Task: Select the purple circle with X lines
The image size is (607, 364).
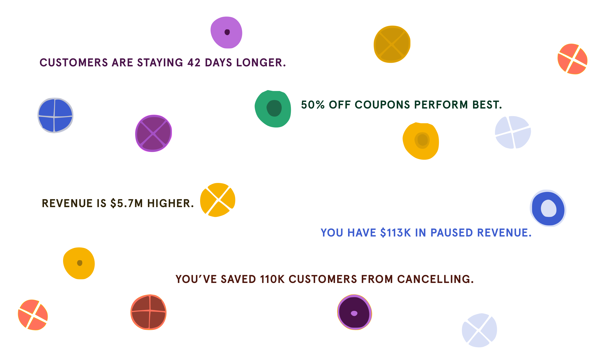Action: (x=153, y=133)
